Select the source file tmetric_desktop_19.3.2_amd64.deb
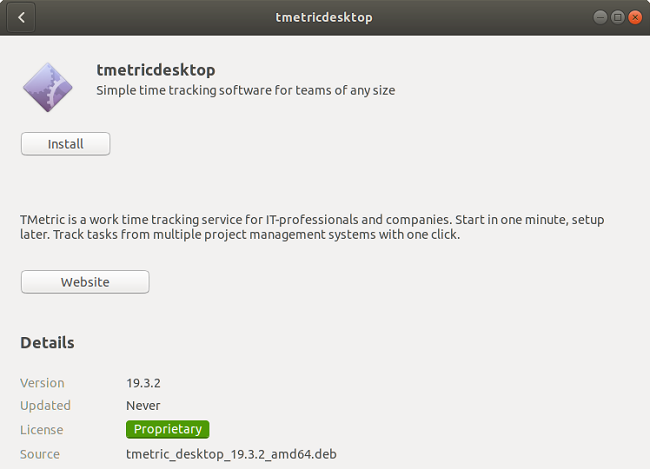 coord(231,454)
